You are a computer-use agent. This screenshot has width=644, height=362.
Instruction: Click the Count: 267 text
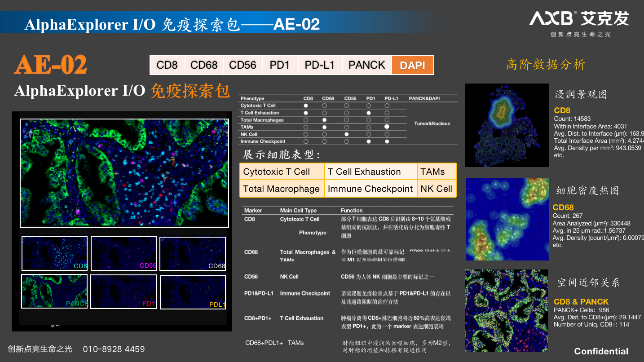click(x=568, y=216)
